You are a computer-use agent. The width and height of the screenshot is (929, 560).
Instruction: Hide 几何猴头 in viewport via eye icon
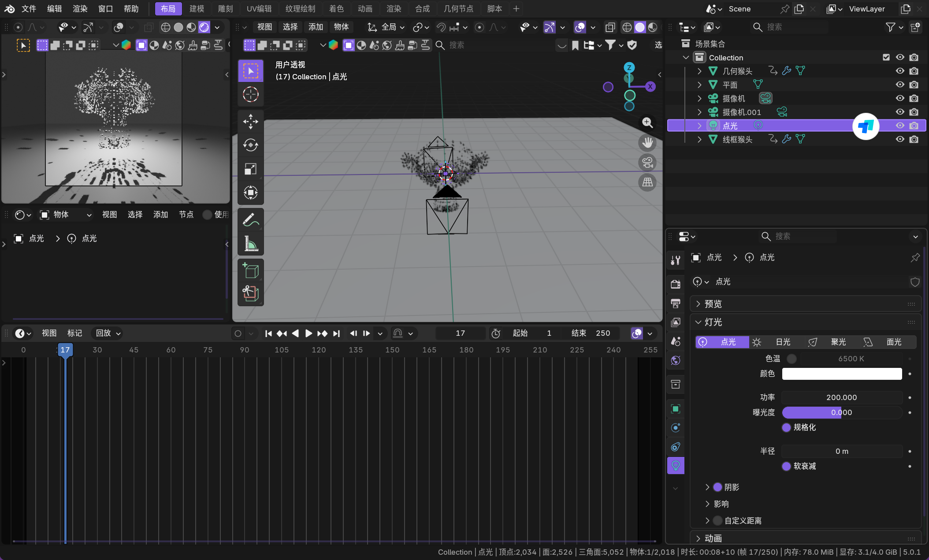900,71
